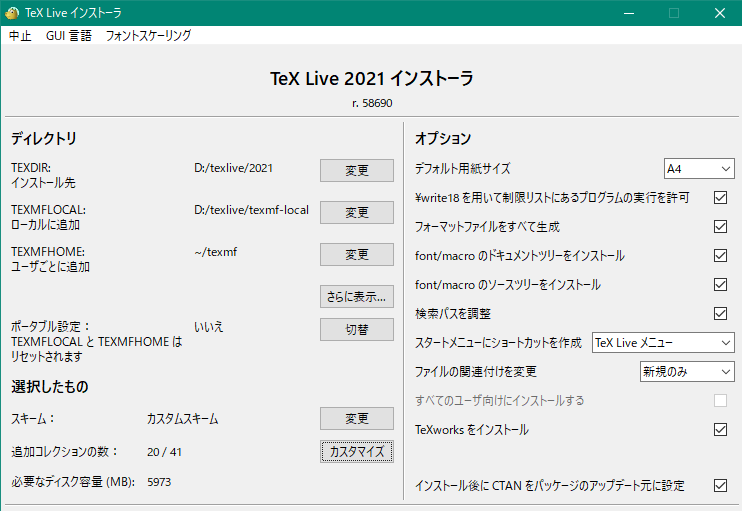The height and width of the screenshot is (511, 742).
Task: Open the ファイルの関連付け 新規のみ dropdown
Action: pyautogui.click(x=687, y=371)
